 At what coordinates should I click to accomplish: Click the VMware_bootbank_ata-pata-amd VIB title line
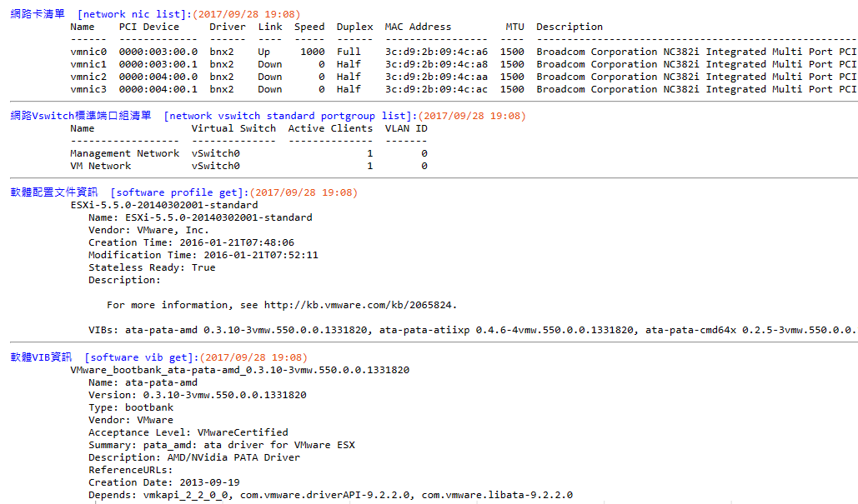click(x=239, y=370)
